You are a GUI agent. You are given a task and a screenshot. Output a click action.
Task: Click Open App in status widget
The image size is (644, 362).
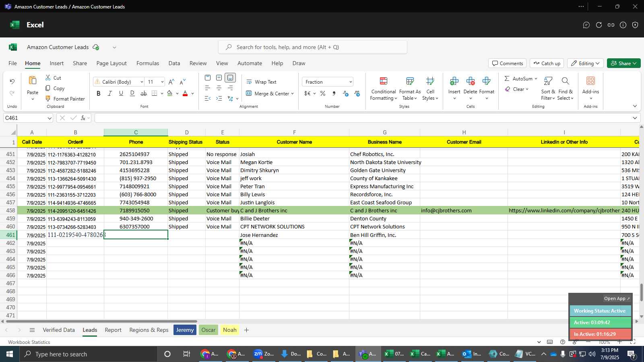pyautogui.click(x=617, y=298)
